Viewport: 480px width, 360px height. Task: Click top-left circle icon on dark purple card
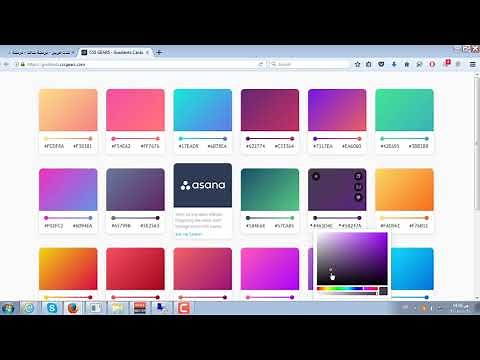tap(316, 176)
